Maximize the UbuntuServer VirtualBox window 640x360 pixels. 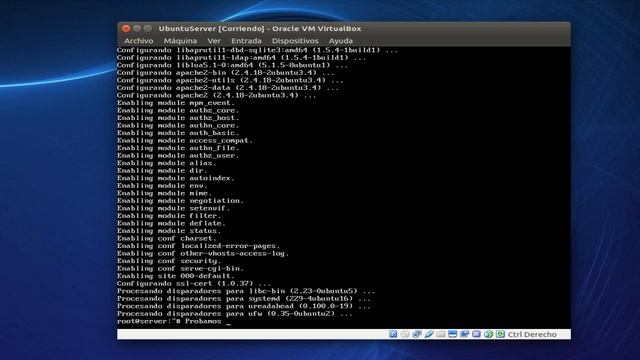pos(148,28)
